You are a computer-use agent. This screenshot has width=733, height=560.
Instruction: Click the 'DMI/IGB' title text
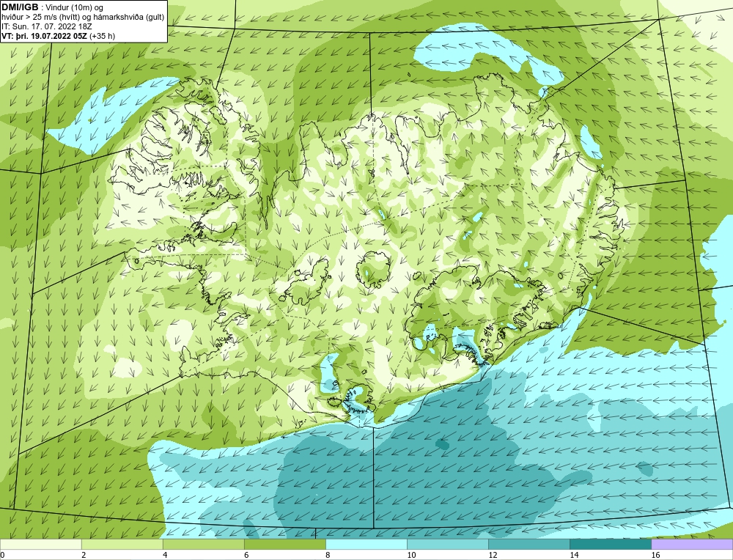(20, 7)
